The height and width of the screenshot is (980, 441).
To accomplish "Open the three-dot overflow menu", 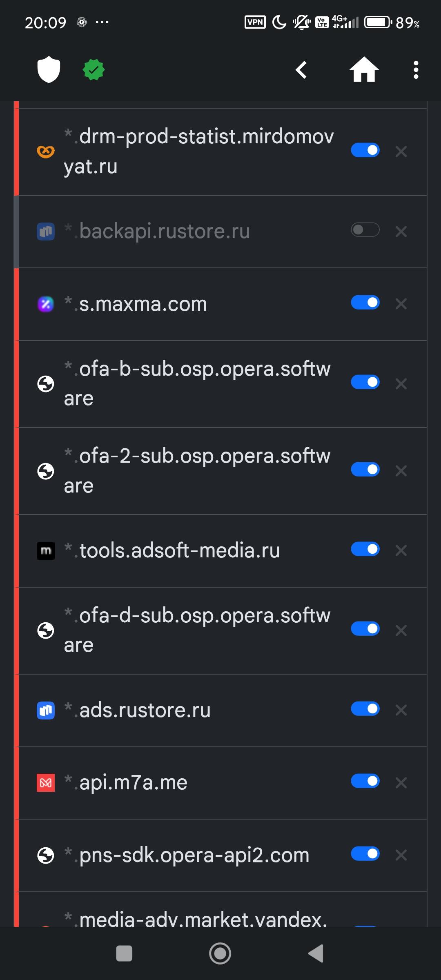I will click(x=416, y=70).
